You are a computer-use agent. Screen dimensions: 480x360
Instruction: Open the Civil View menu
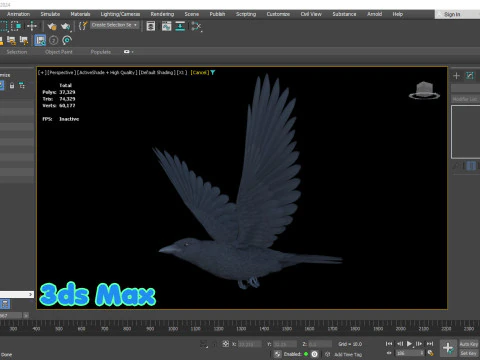click(x=311, y=14)
